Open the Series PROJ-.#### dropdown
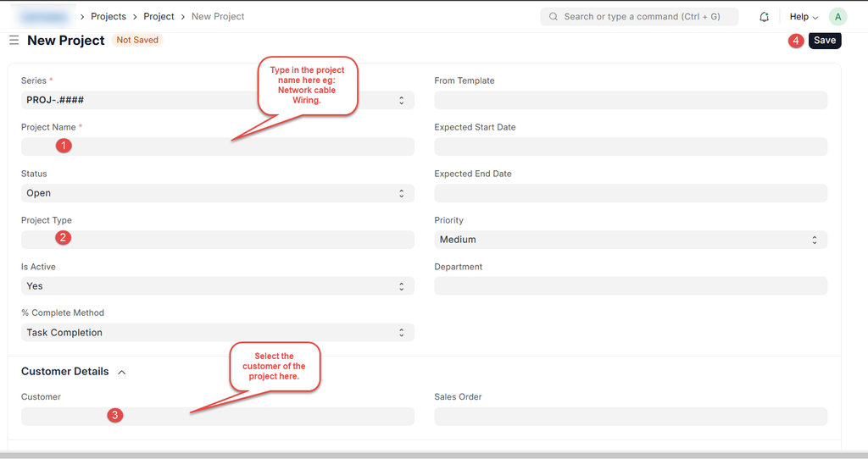The height and width of the screenshot is (459, 868). 217,100
